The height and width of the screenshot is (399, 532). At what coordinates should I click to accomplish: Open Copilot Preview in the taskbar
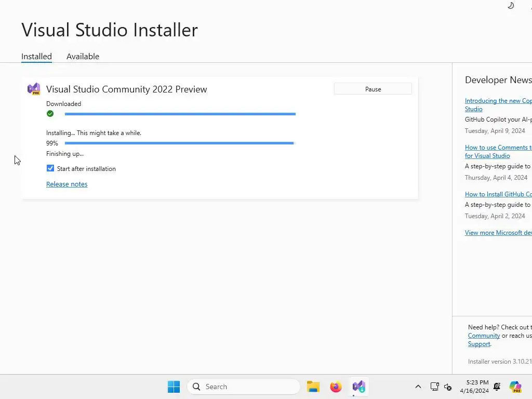[515, 387]
